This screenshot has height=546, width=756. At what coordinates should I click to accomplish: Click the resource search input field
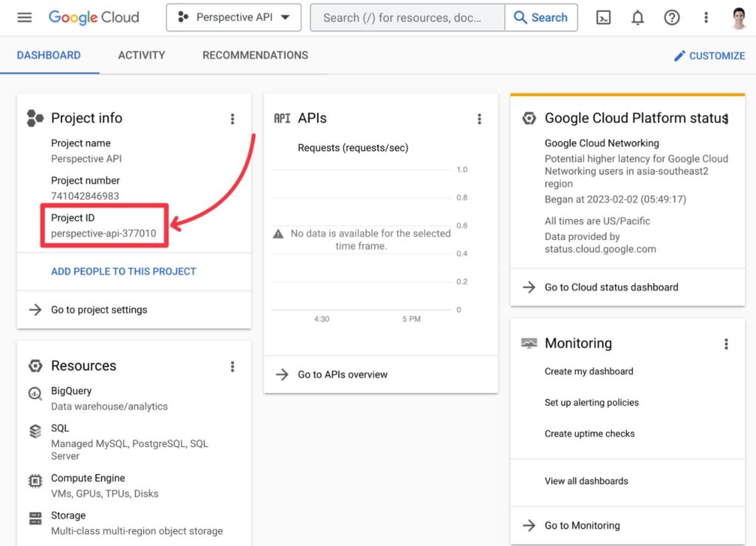click(x=408, y=18)
